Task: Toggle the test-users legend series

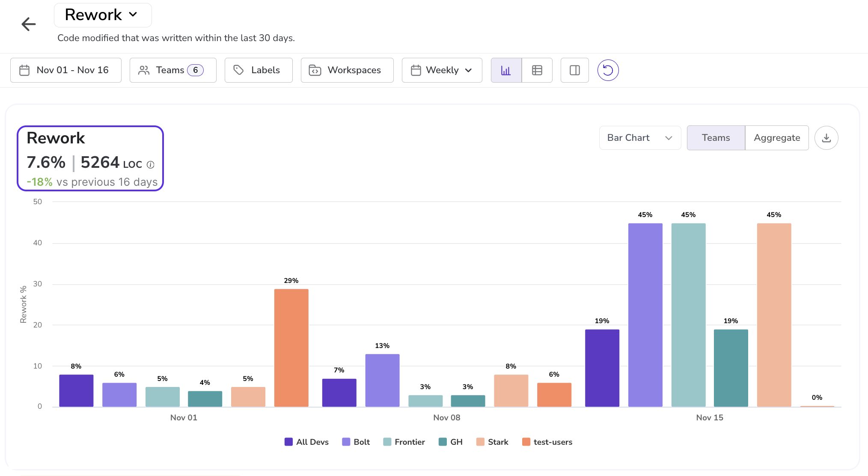Action: (547, 442)
